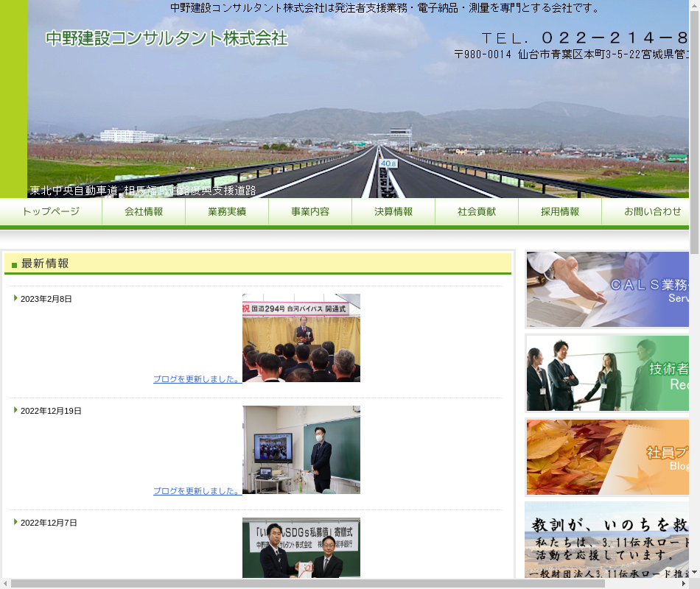Select 事業内容 in navigation bar

(x=310, y=211)
